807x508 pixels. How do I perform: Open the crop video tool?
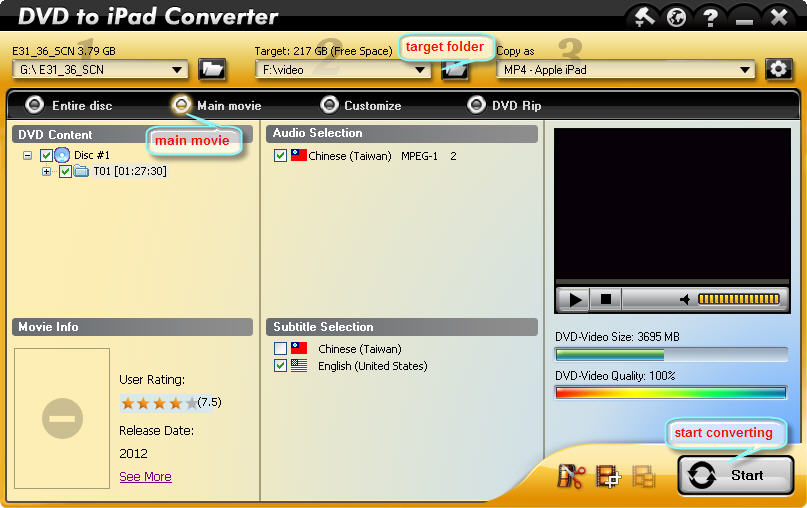pyautogui.click(x=608, y=476)
